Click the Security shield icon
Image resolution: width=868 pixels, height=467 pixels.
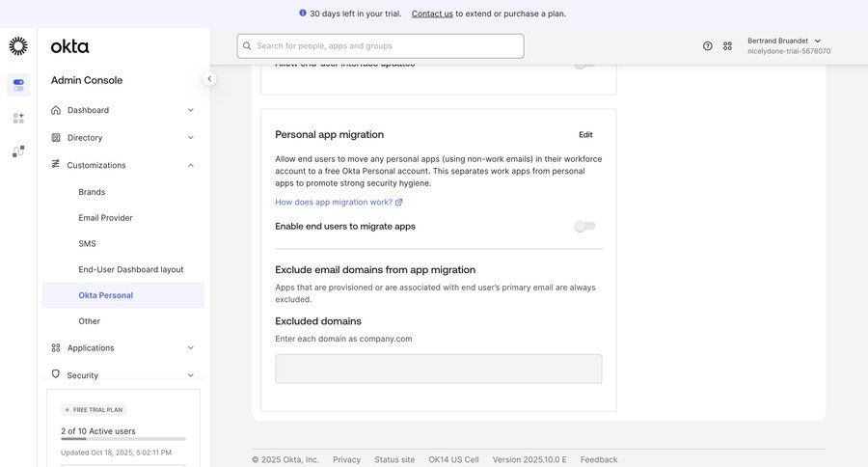tap(55, 374)
